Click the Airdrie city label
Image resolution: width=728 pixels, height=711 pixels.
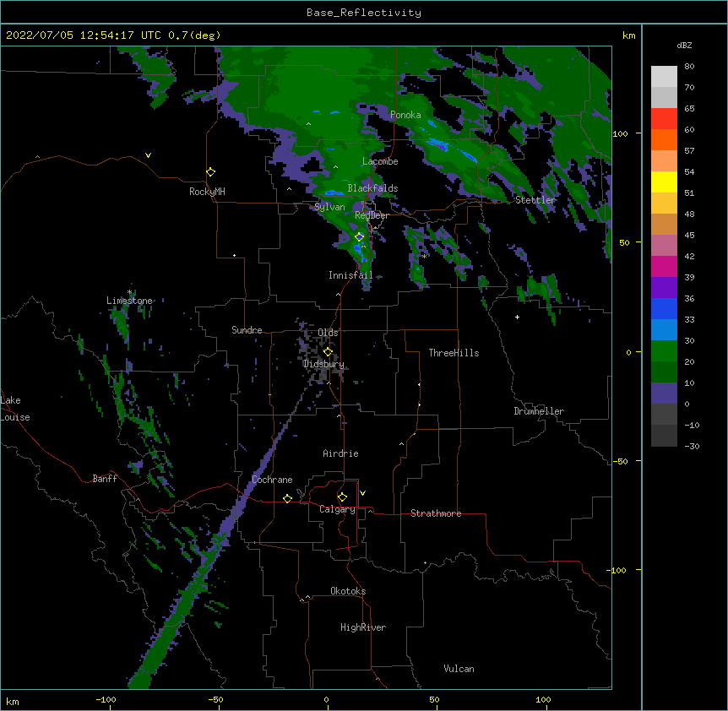[340, 453]
